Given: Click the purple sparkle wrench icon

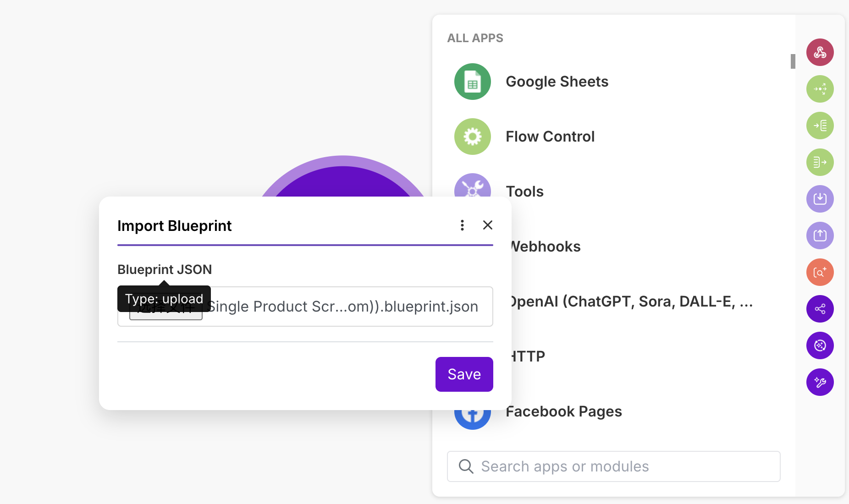Looking at the screenshot, I should (x=820, y=382).
